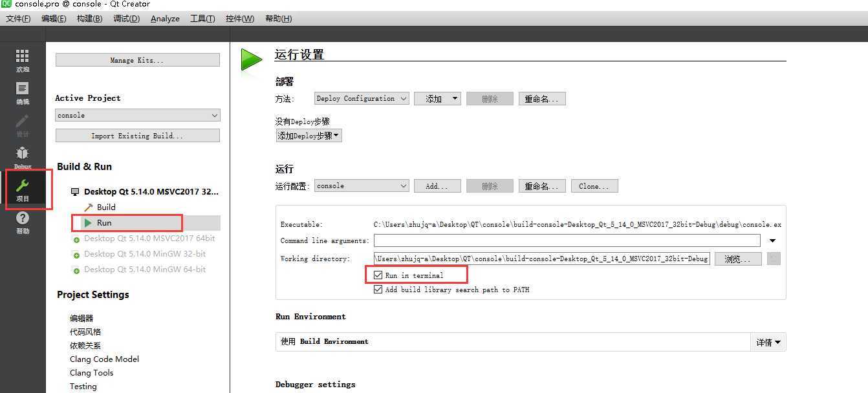Toggle Add build library search path to PATH
Screen dimensions: 868x393
tap(378, 290)
